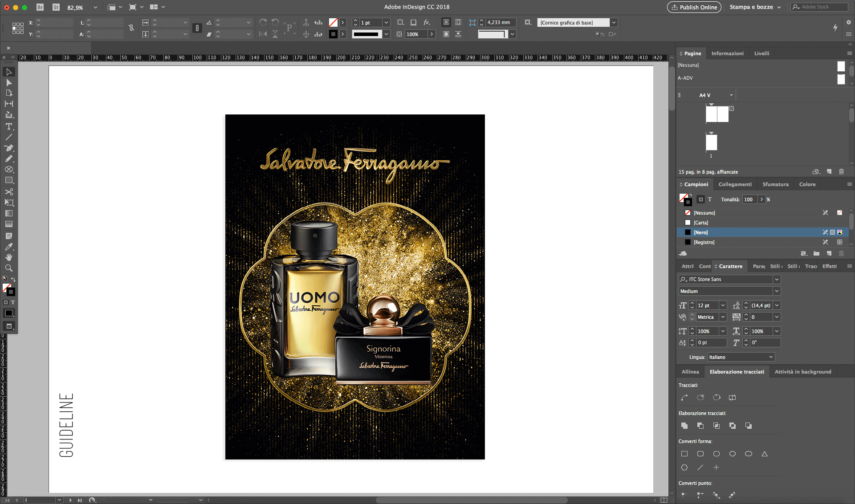
Task: Select the [Registro] swatch
Action: point(762,242)
